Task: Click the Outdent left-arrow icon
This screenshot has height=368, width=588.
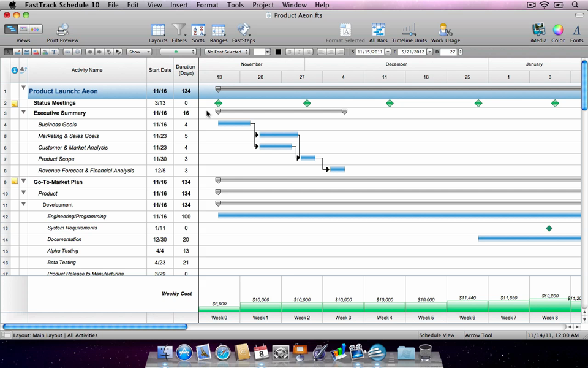Action: [x=89, y=52]
